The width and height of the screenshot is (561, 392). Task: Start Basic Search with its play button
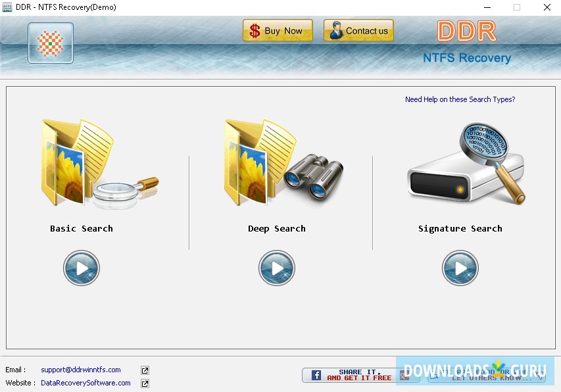click(x=82, y=268)
